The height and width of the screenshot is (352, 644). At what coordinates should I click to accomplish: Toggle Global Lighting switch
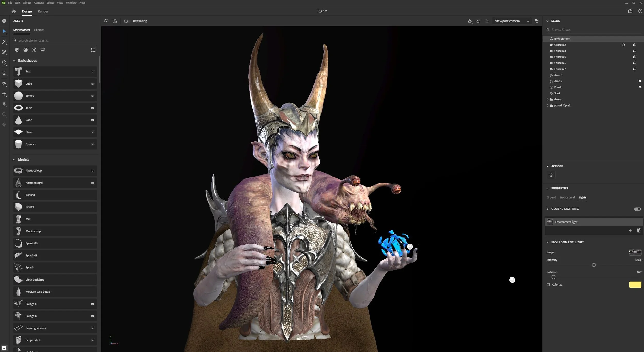point(637,209)
